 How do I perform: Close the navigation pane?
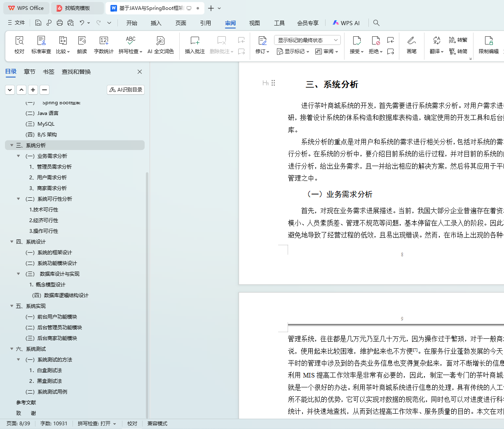coord(140,72)
